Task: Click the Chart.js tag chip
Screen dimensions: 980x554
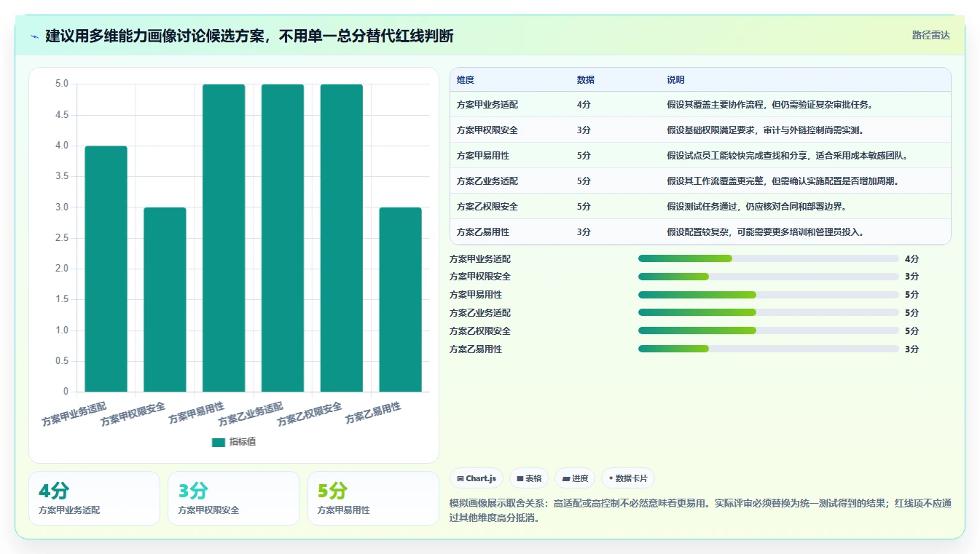Action: [x=477, y=478]
